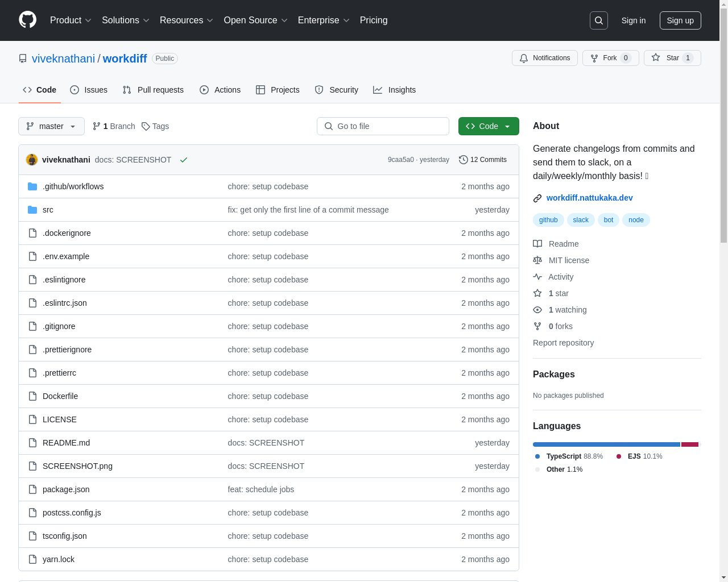
Task: Click the fork icon beside 0 forks
Action: coord(537,326)
